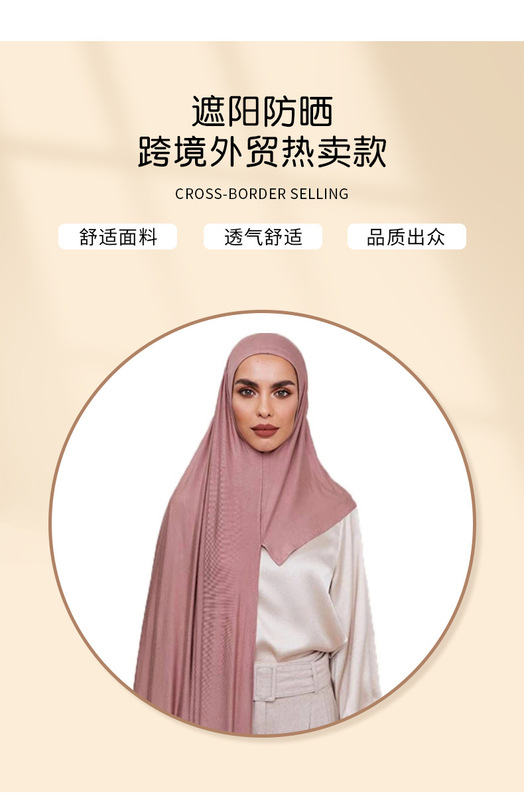Image resolution: width=524 pixels, height=800 pixels.
Task: Select the 跨境外贸热卖款 heading line
Action: pos(262,152)
